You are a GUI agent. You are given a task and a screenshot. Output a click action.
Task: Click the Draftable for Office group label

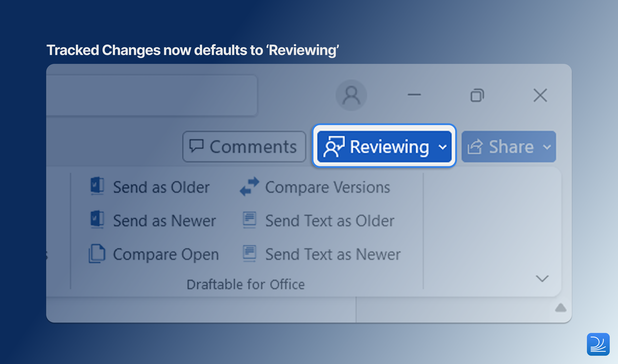coord(246,284)
